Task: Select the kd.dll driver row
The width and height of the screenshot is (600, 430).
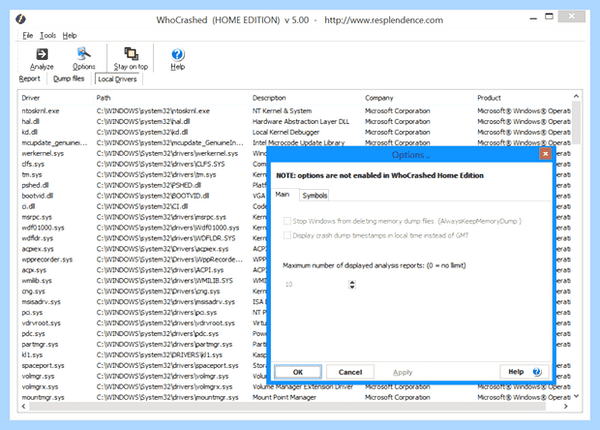Action: 295,132
